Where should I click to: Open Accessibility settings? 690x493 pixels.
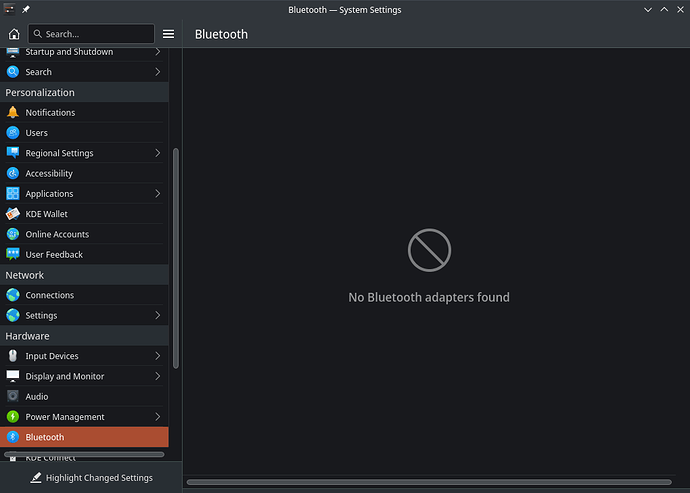coord(84,173)
